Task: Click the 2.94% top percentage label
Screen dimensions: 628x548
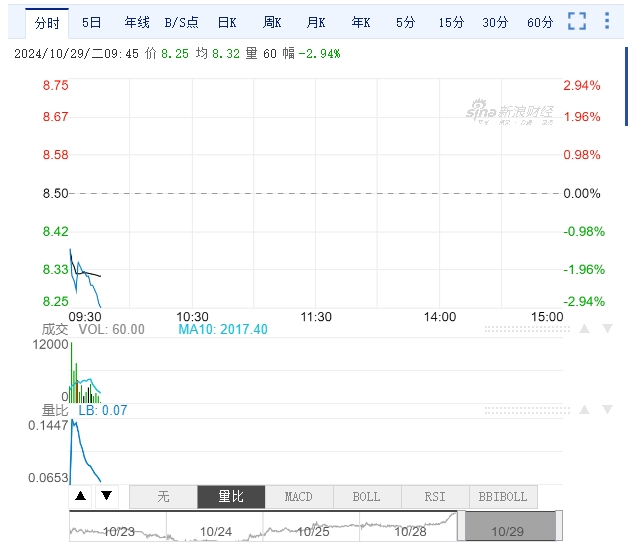Action: pos(582,85)
